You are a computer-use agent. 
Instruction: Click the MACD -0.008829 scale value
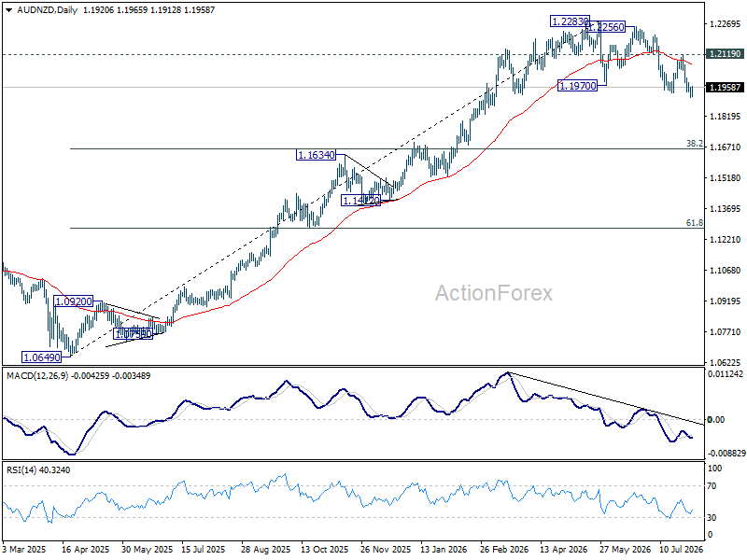(x=726, y=454)
